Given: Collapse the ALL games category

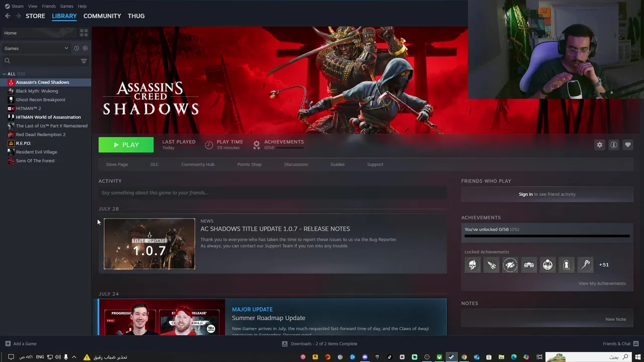Looking at the screenshot, I should coord(5,74).
